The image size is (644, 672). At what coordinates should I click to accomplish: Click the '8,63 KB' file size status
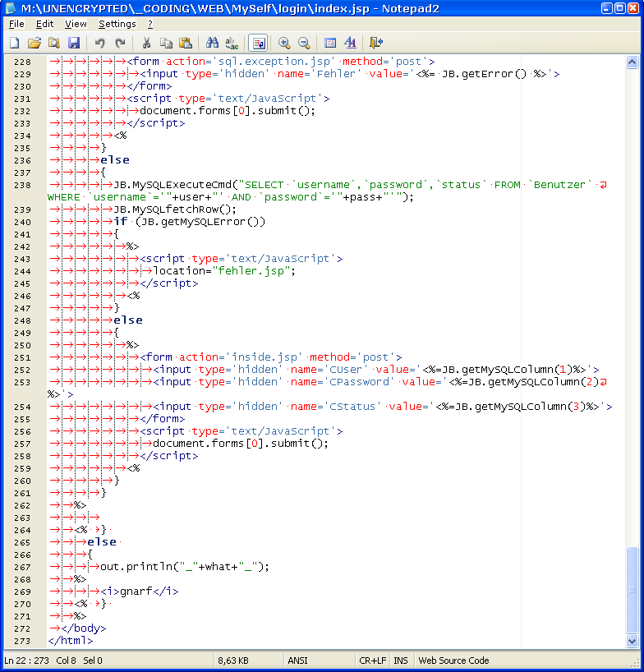232,660
